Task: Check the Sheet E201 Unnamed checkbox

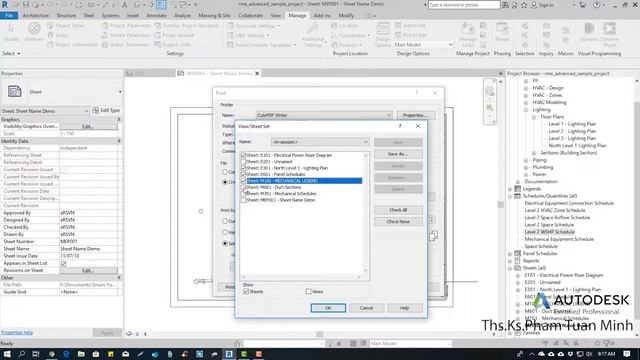Action: click(244, 162)
